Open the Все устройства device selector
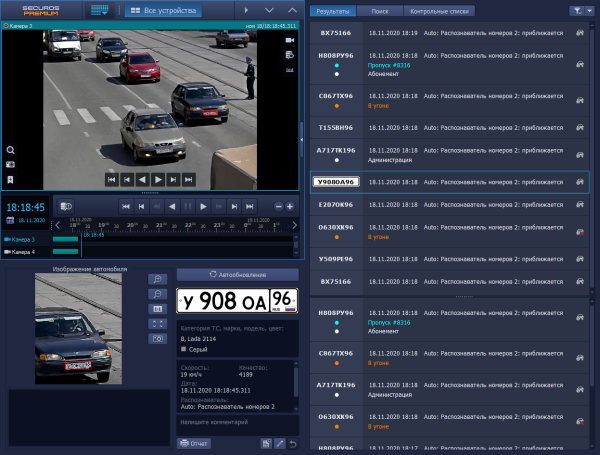The width and height of the screenshot is (600, 455). click(x=164, y=10)
